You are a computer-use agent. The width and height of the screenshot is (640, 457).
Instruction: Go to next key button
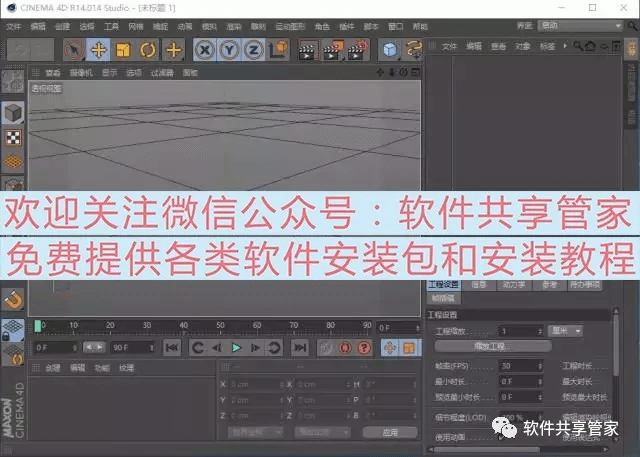(274, 348)
